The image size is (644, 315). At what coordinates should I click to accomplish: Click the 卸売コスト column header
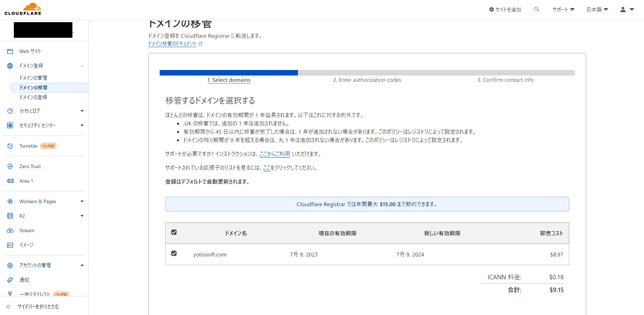tap(552, 233)
